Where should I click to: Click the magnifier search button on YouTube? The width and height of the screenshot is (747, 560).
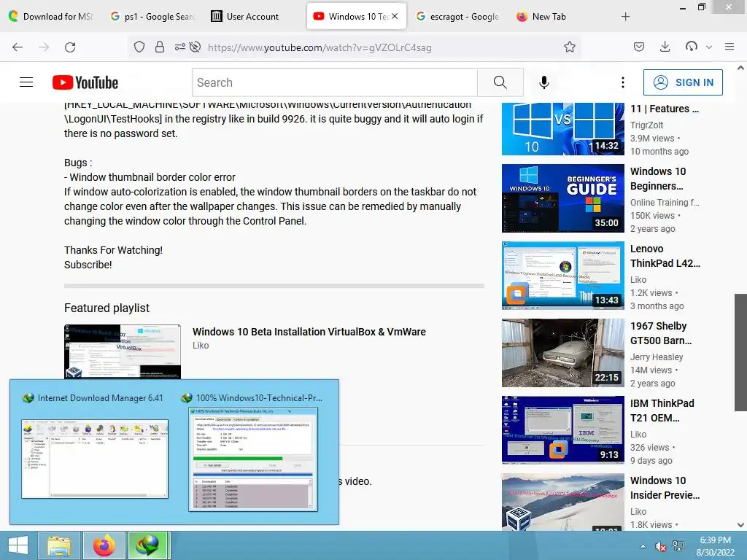tap(500, 82)
